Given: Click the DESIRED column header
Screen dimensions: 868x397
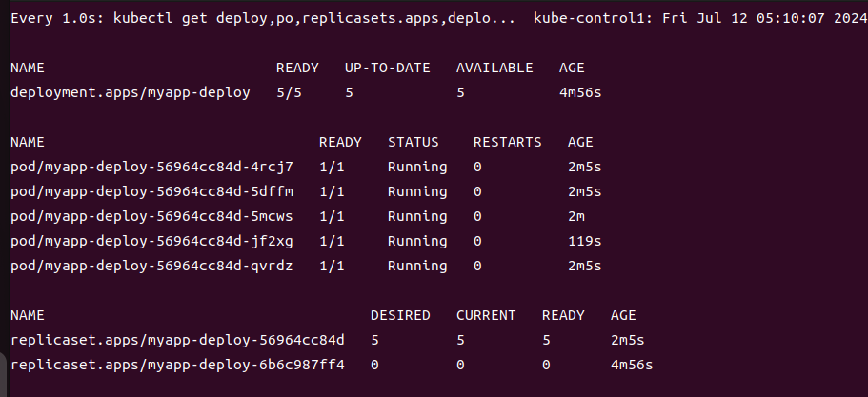Looking at the screenshot, I should coord(400,315).
